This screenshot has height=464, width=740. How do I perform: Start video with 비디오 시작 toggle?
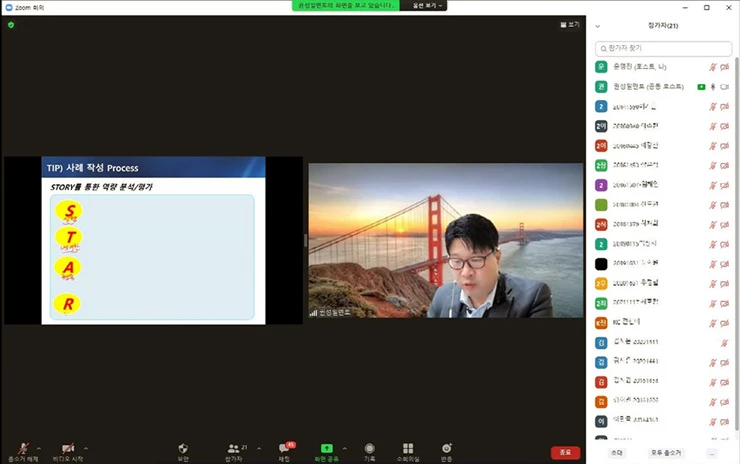(67, 449)
